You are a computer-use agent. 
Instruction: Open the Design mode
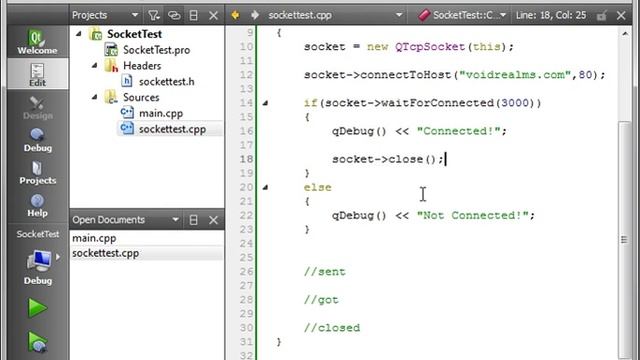[x=37, y=108]
